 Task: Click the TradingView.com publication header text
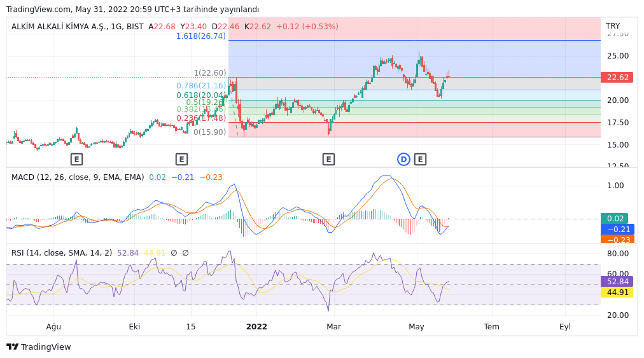pyautogui.click(x=132, y=9)
